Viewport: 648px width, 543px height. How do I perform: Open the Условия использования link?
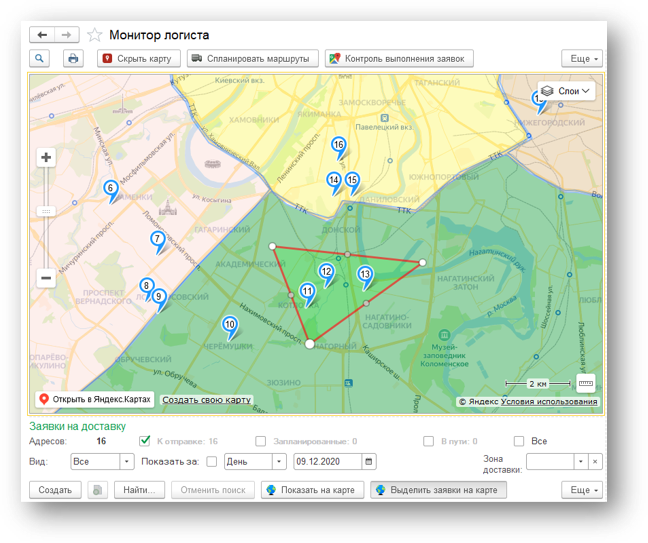tap(549, 401)
